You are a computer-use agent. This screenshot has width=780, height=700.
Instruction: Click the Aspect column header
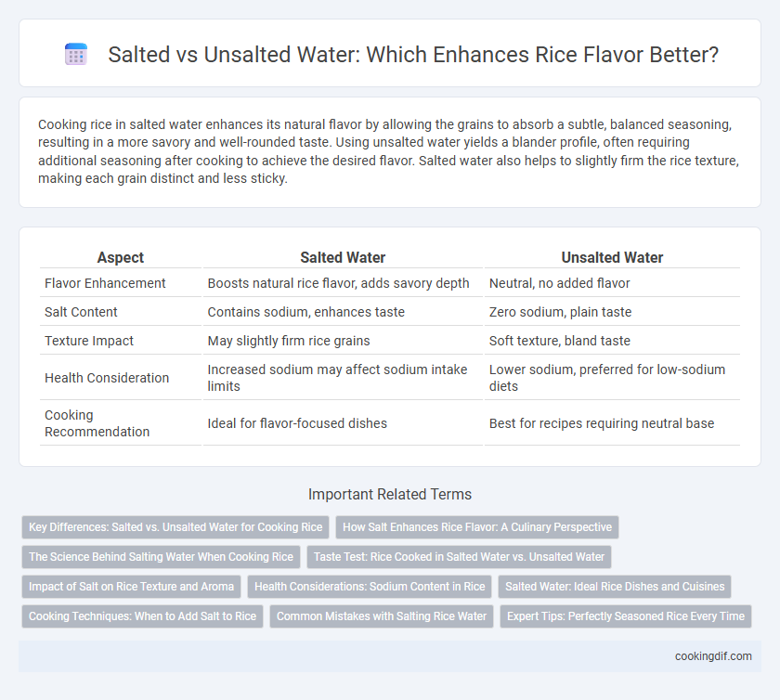[x=121, y=257]
